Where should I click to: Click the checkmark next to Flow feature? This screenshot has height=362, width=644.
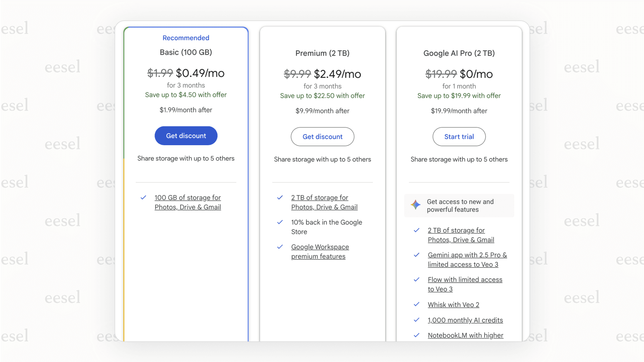[x=417, y=280]
